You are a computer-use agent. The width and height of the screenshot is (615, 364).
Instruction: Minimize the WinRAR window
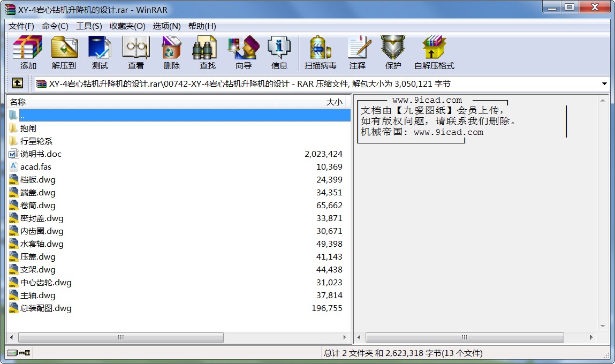pyautogui.click(x=552, y=7)
